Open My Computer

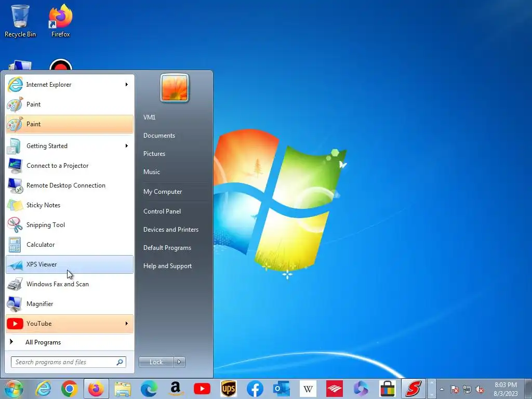(163, 192)
